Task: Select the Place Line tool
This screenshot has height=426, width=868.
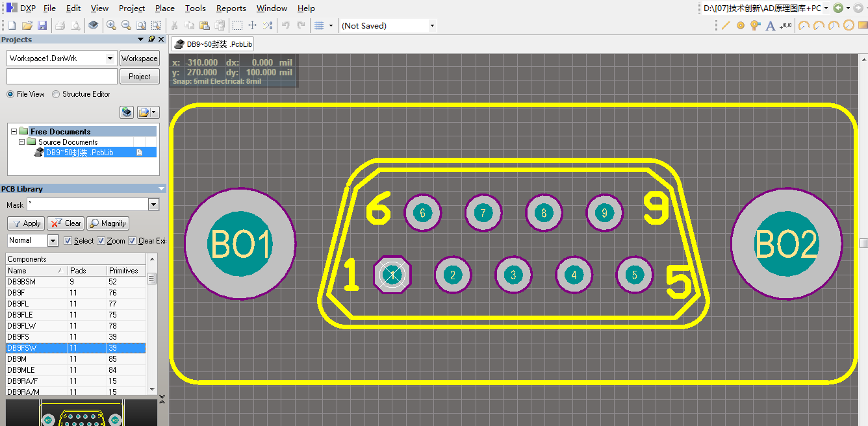Action: (726, 25)
